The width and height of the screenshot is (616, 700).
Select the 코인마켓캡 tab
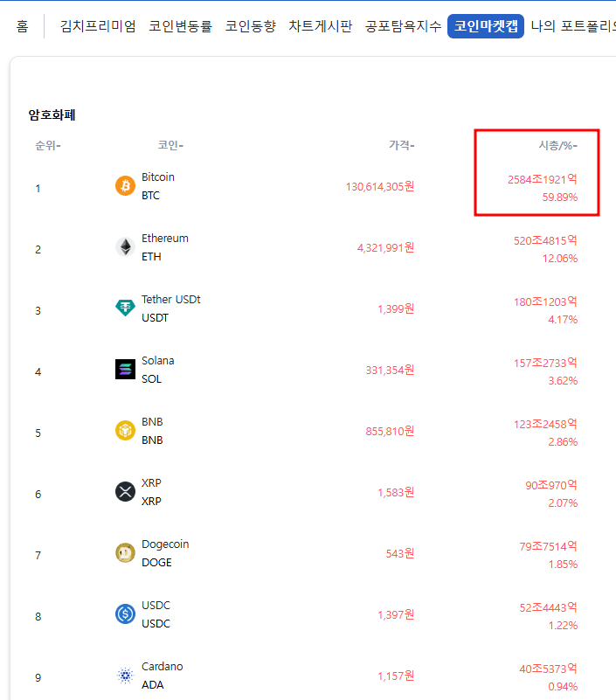(x=486, y=26)
